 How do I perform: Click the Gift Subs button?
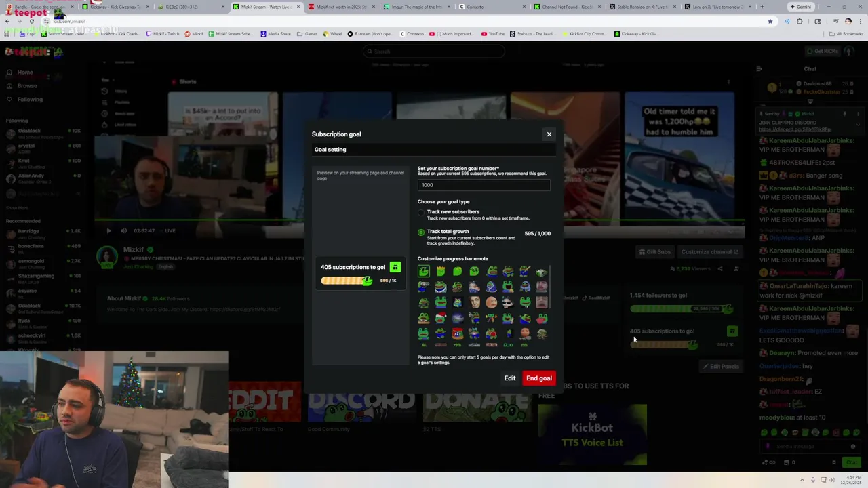(654, 252)
